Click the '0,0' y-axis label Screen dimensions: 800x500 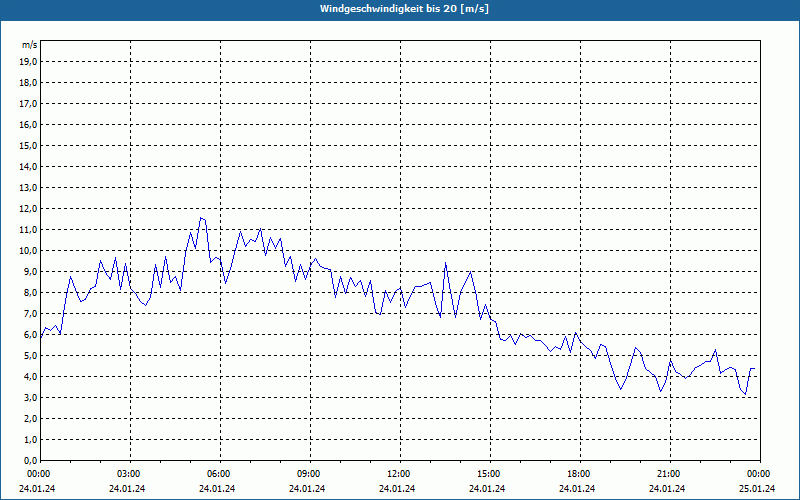click(30, 461)
